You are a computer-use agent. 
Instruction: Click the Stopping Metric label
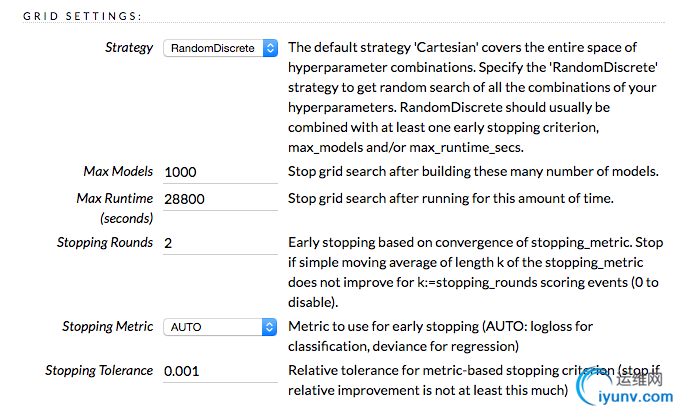pos(107,326)
